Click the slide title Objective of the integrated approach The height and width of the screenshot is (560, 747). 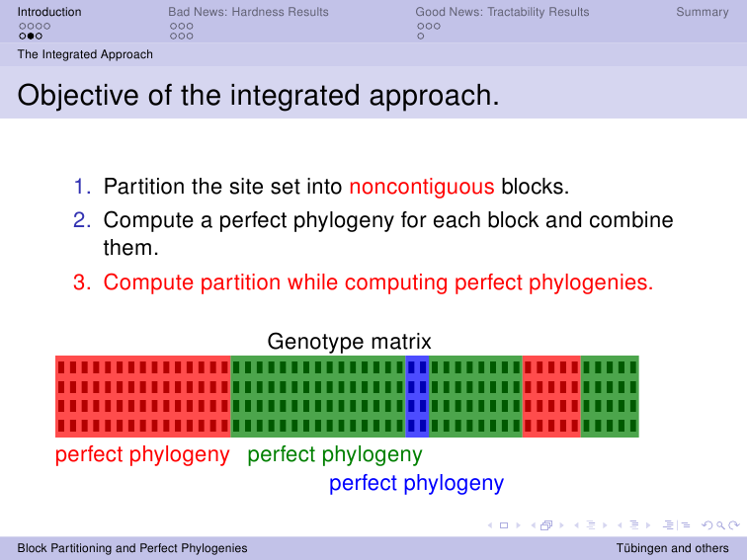tap(258, 95)
